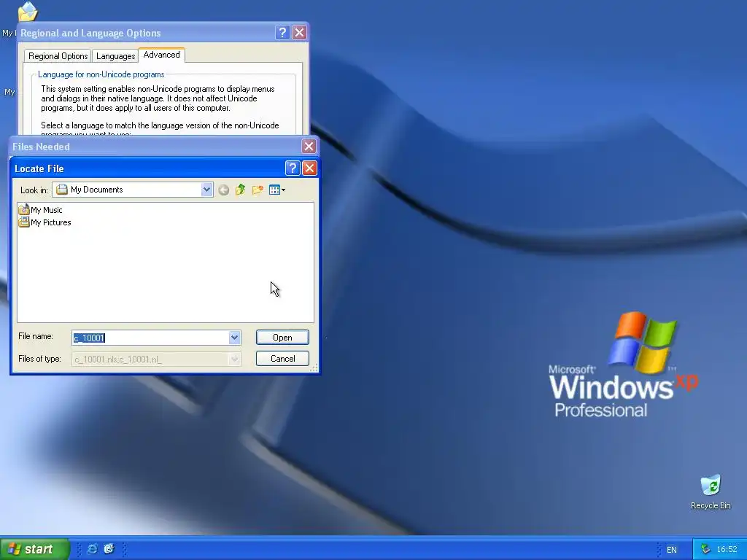Expand the File name dropdown arrow
The width and height of the screenshot is (747, 560).
[x=234, y=338]
